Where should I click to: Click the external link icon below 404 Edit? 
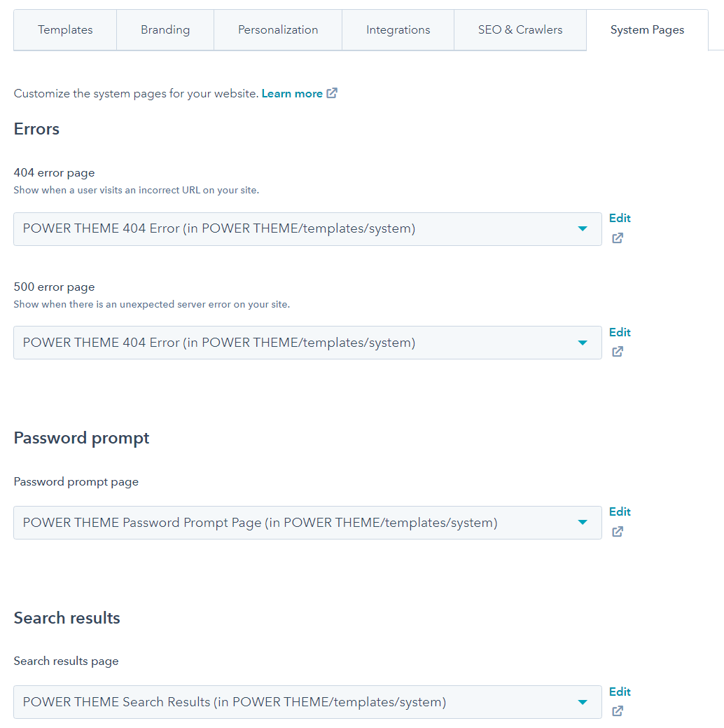617,238
